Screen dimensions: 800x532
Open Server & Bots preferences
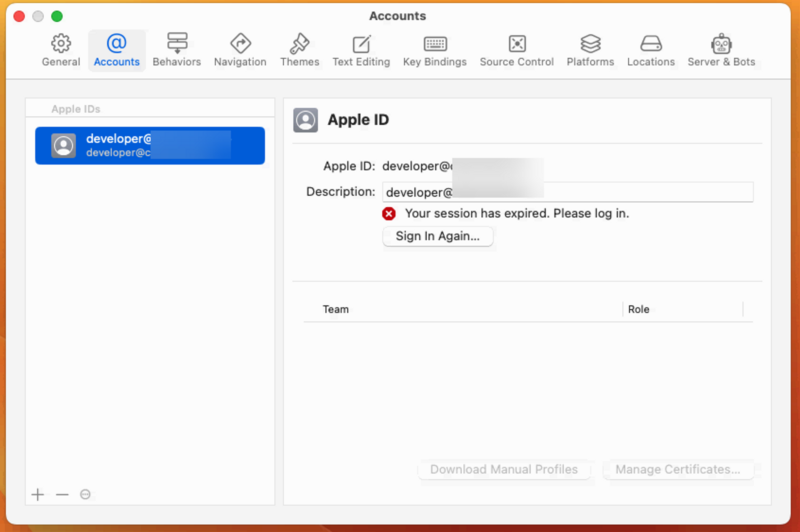(x=721, y=51)
